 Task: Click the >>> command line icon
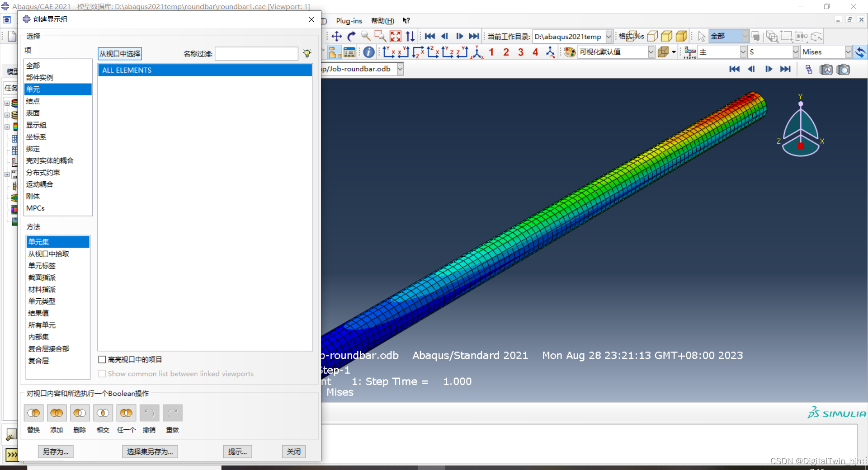(x=12, y=455)
